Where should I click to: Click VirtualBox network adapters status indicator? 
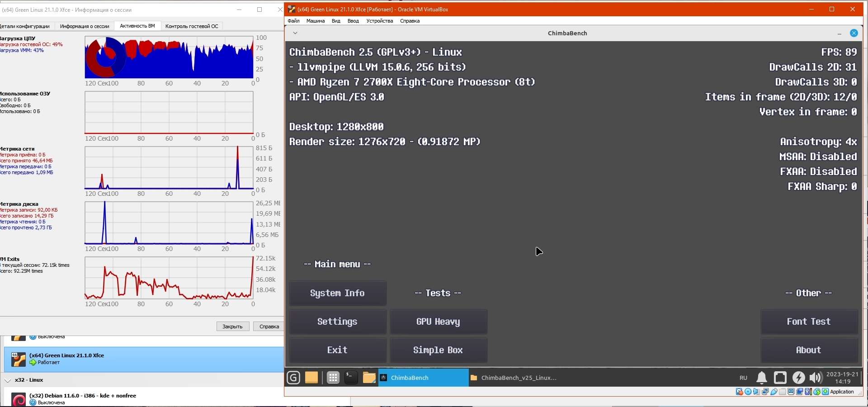[x=765, y=392]
